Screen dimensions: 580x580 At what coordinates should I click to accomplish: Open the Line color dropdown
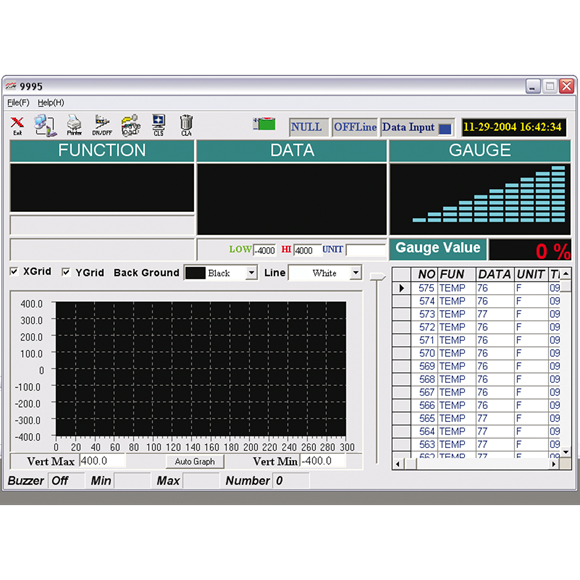click(x=355, y=273)
